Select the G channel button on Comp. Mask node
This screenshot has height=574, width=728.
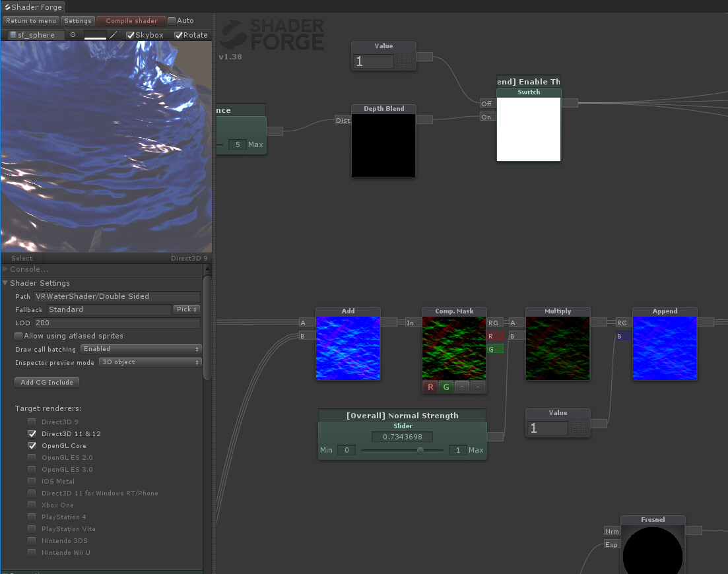(x=446, y=387)
